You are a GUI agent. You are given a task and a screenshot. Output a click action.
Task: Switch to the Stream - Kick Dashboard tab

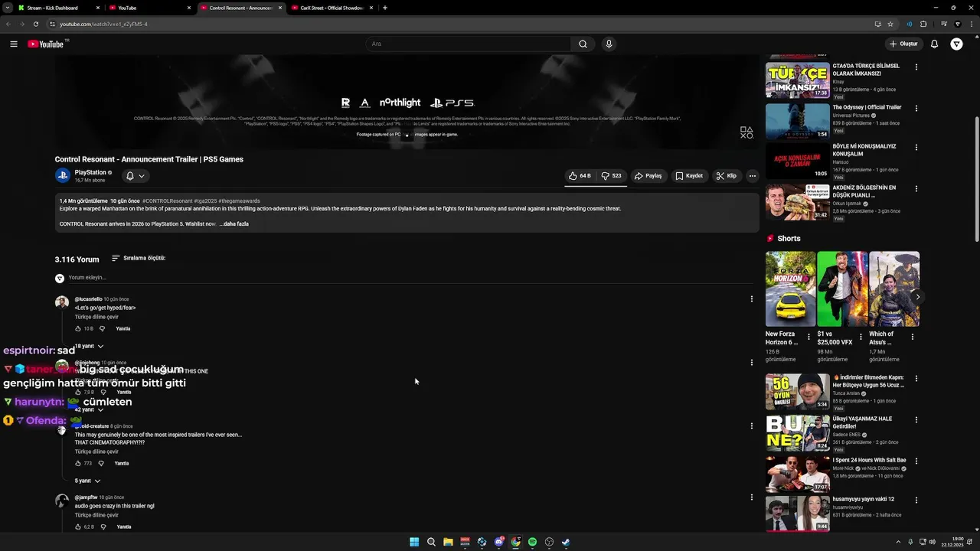(x=58, y=8)
